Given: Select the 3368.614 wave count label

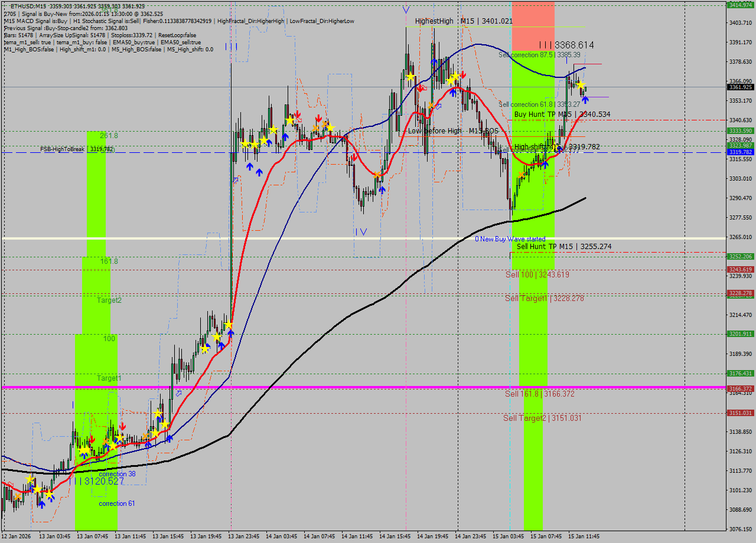Looking at the screenshot, I should (566, 45).
